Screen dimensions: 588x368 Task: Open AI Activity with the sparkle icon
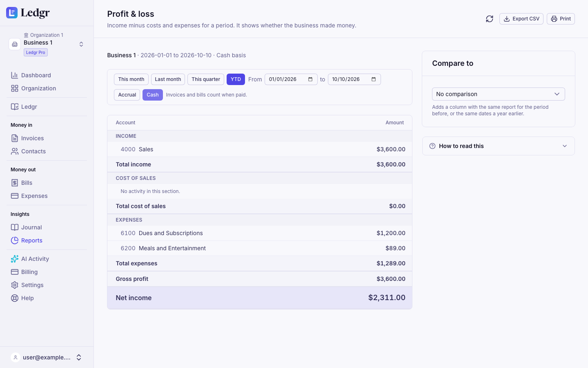pyautogui.click(x=47, y=259)
